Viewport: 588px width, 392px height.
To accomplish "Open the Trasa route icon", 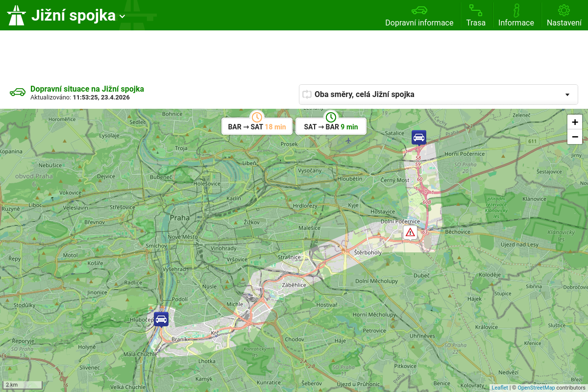I will [475, 11].
